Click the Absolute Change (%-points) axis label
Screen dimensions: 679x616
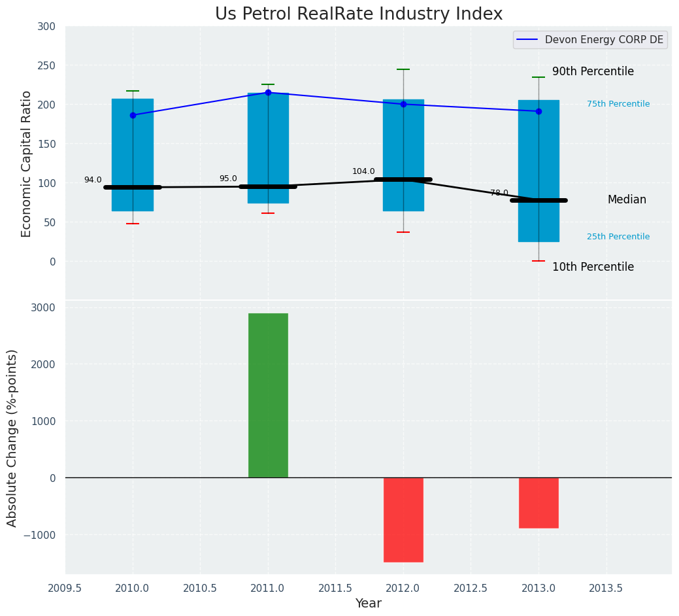(x=12, y=437)
